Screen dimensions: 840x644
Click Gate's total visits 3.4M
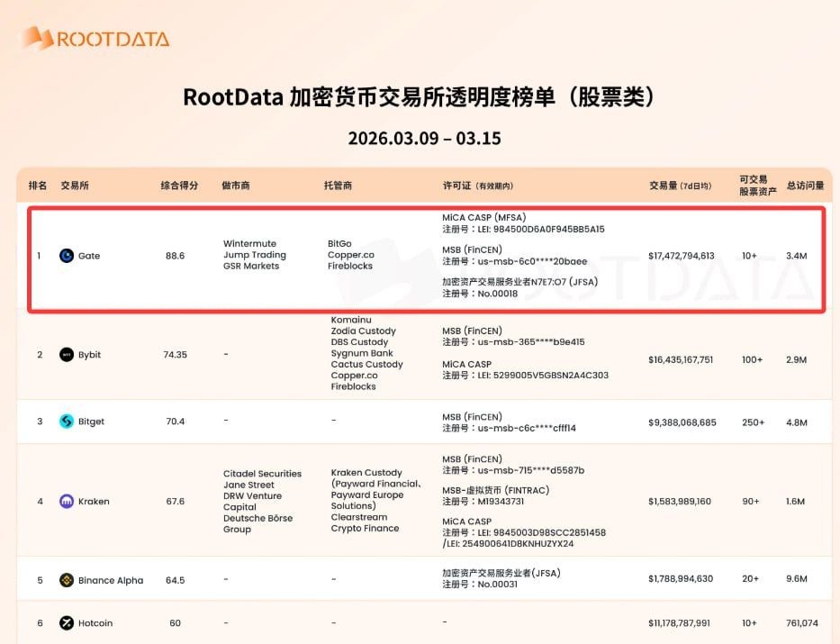pyautogui.click(x=797, y=256)
